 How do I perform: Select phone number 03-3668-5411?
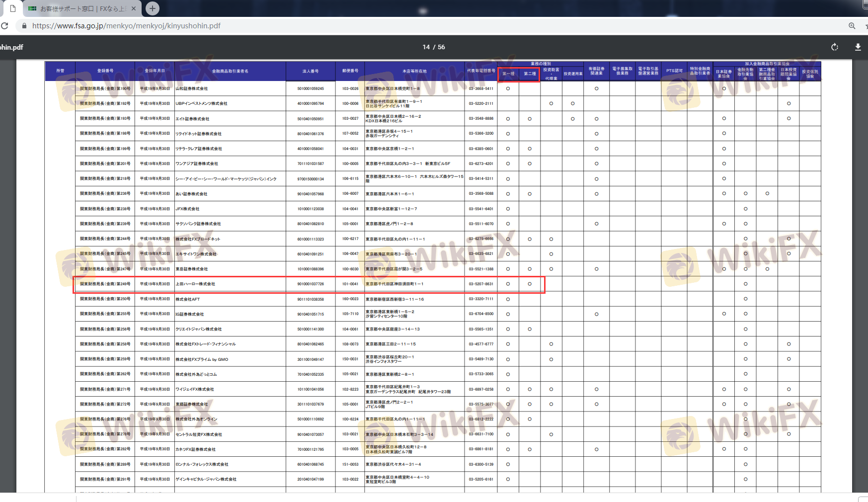pyautogui.click(x=481, y=88)
